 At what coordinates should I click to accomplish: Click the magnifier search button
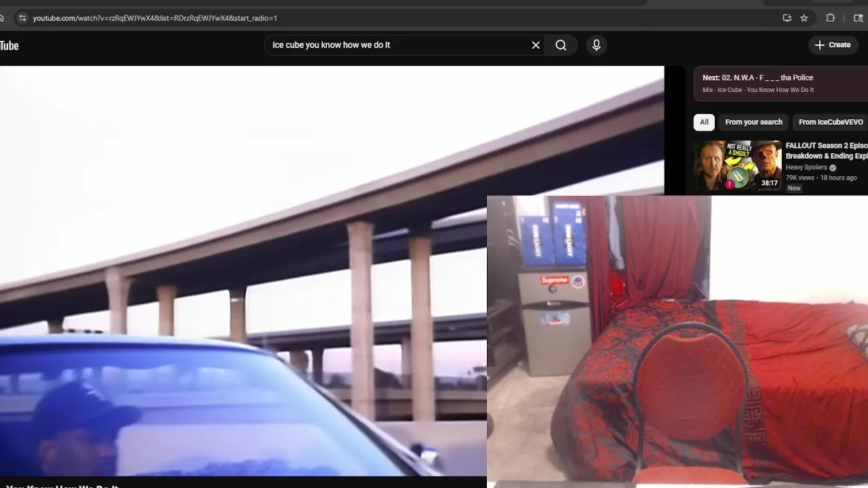pyautogui.click(x=561, y=45)
